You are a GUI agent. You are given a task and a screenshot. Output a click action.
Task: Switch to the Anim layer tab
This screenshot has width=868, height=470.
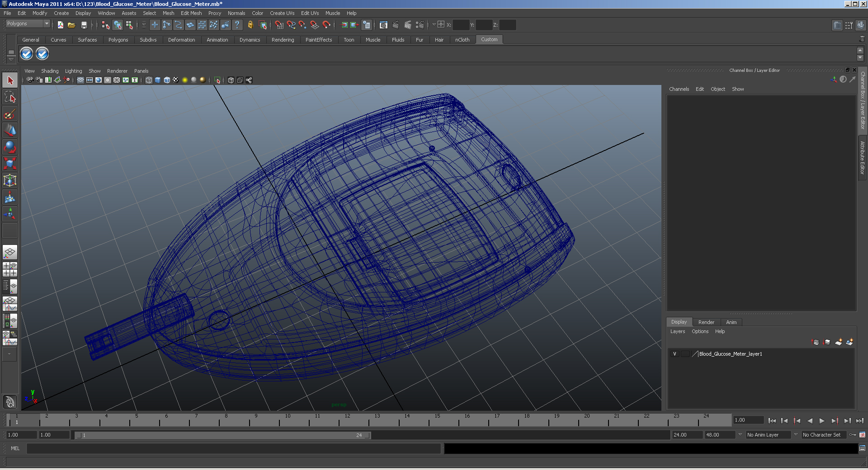pyautogui.click(x=731, y=322)
